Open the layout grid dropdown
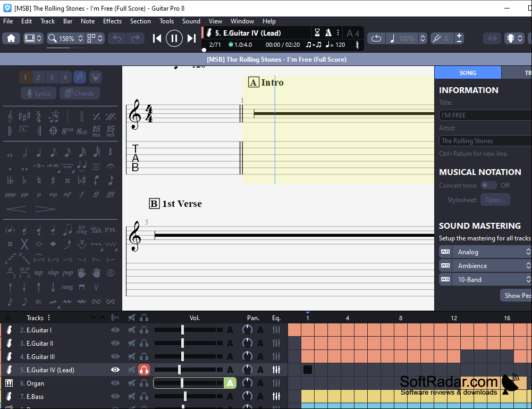The height and width of the screenshot is (409, 532). (95, 38)
